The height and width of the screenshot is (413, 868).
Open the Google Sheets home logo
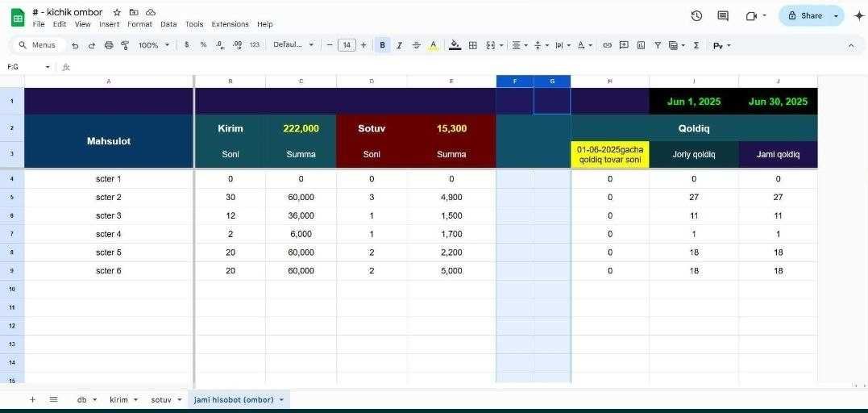[18, 18]
